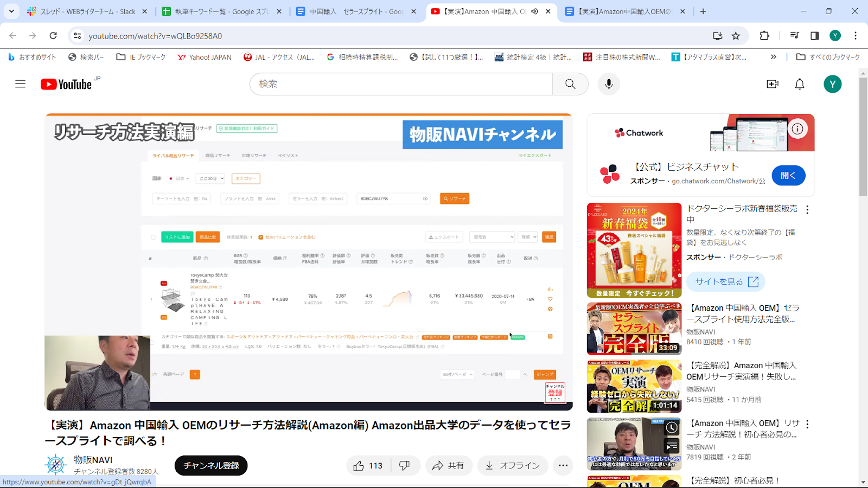Open the JAL bookmark
The image size is (868, 488).
pos(279,57)
